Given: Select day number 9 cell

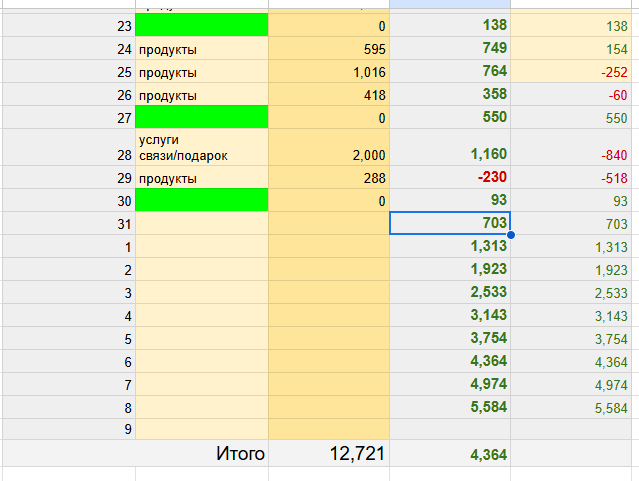Looking at the screenshot, I should click(68, 429).
